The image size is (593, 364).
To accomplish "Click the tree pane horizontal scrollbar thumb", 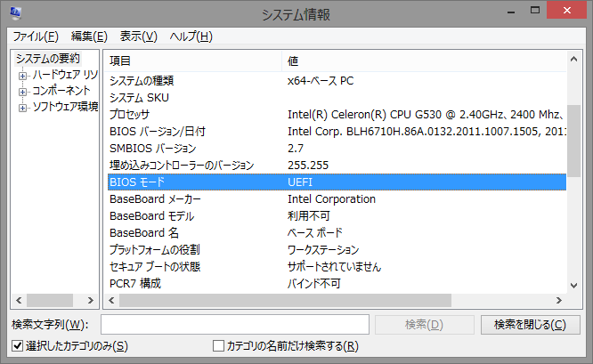I will point(50,301).
